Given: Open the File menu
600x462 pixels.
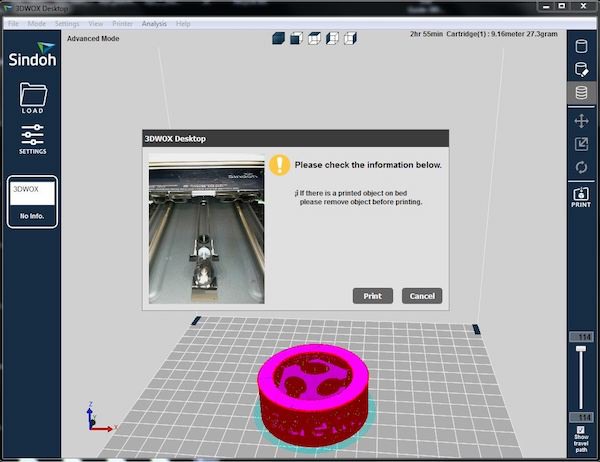Looking at the screenshot, I should (13, 24).
